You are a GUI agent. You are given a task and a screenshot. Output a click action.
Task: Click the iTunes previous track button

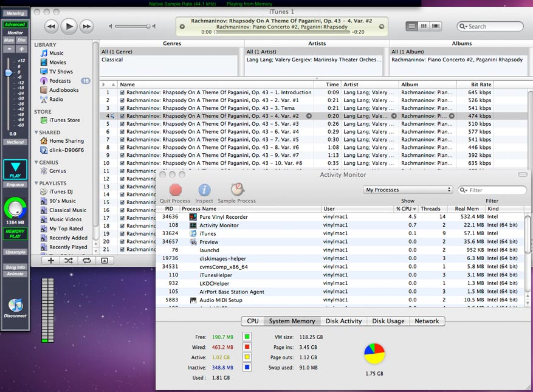[51, 27]
